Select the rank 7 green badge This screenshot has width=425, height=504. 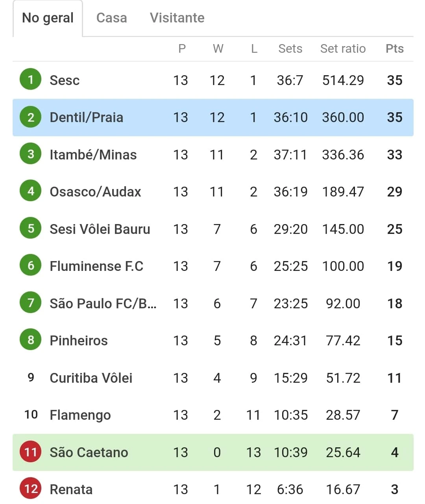31,303
